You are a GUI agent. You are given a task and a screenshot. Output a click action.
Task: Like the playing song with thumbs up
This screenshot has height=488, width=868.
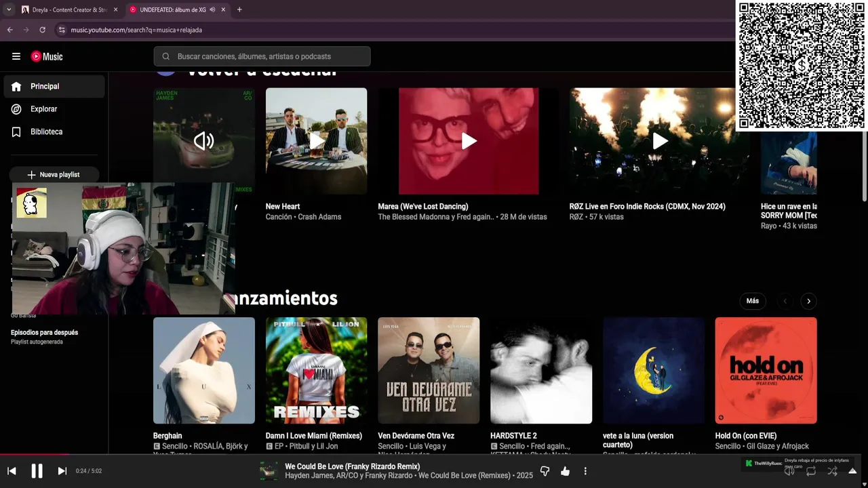565,471
